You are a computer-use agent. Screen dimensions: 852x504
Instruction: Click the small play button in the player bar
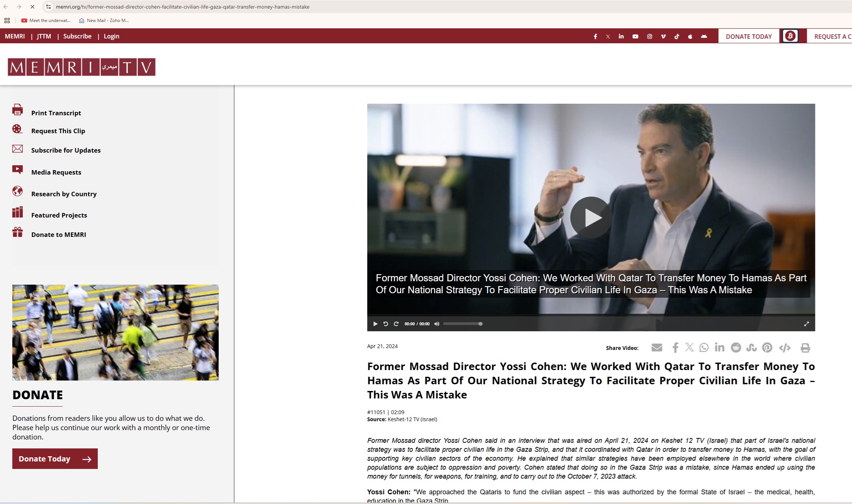[375, 324]
